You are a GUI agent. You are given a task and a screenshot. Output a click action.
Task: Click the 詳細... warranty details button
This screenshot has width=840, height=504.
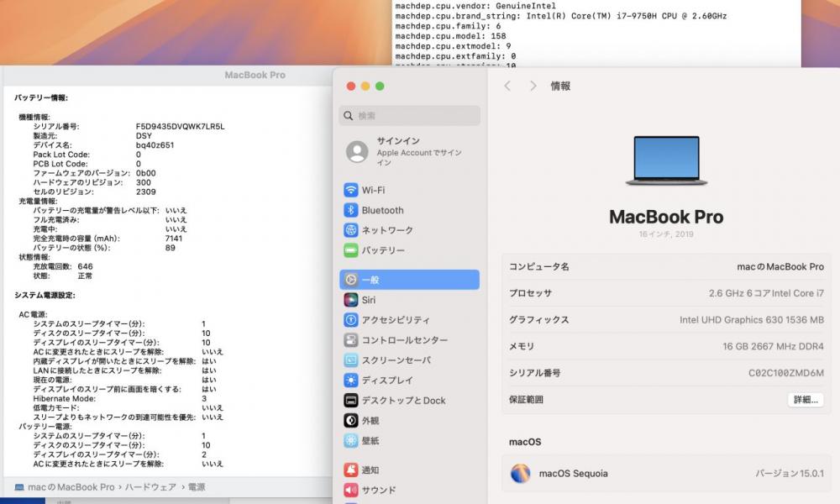(x=806, y=400)
